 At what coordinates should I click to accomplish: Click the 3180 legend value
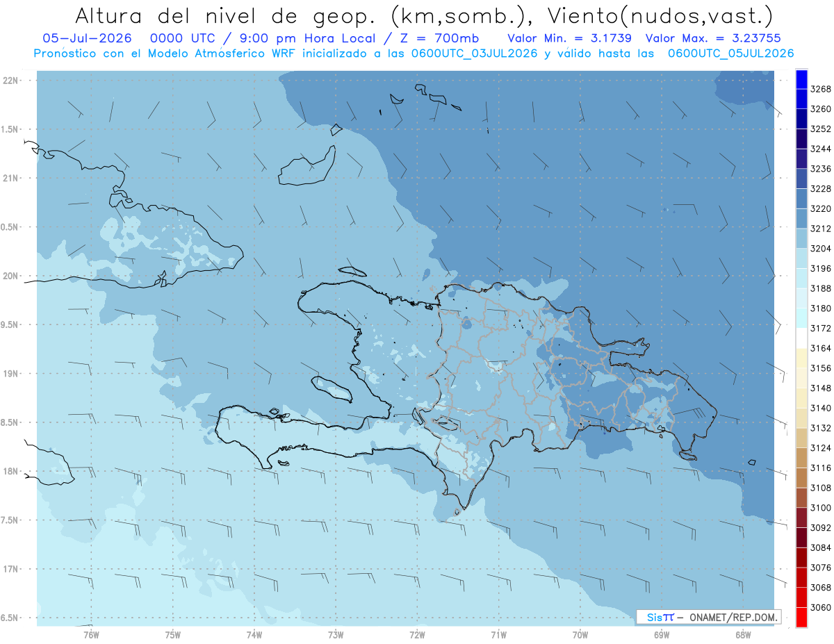pos(820,308)
